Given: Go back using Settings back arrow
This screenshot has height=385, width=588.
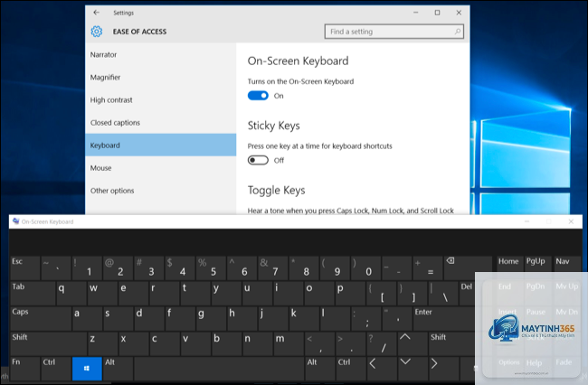Looking at the screenshot, I should [x=97, y=13].
